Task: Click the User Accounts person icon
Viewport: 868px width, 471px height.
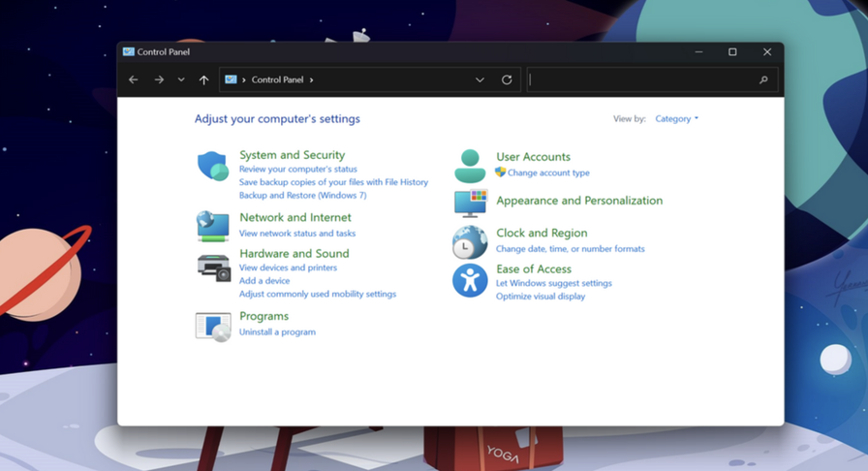Action: (470, 166)
